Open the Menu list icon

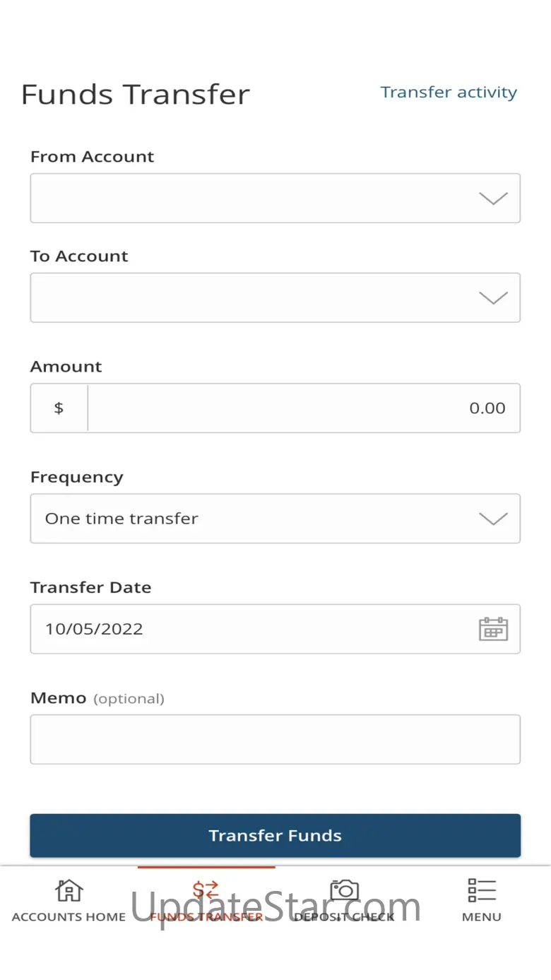(482, 890)
